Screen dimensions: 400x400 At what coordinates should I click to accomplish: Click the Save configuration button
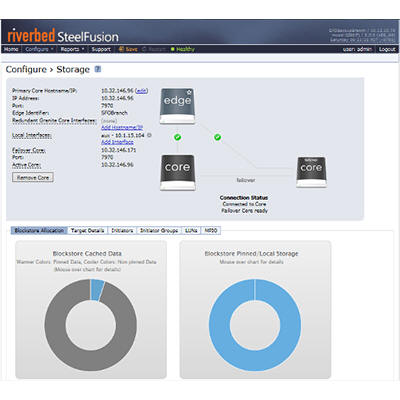pyautogui.click(x=128, y=49)
